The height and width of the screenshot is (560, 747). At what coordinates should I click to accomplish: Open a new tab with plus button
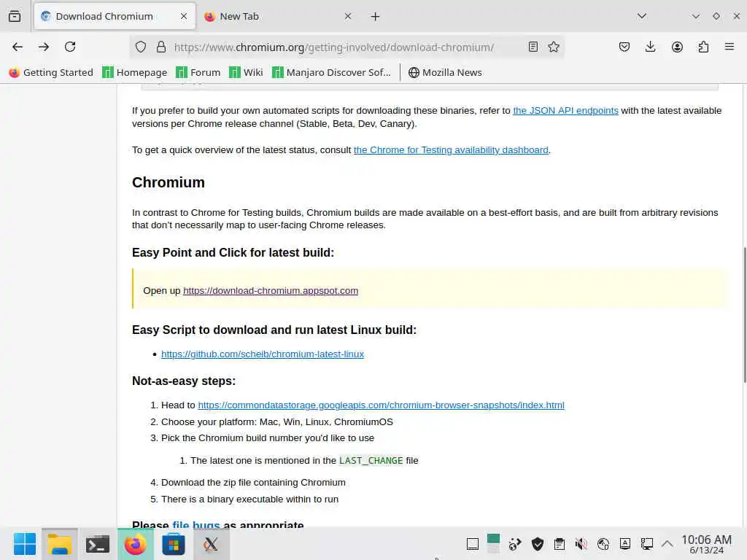(376, 17)
